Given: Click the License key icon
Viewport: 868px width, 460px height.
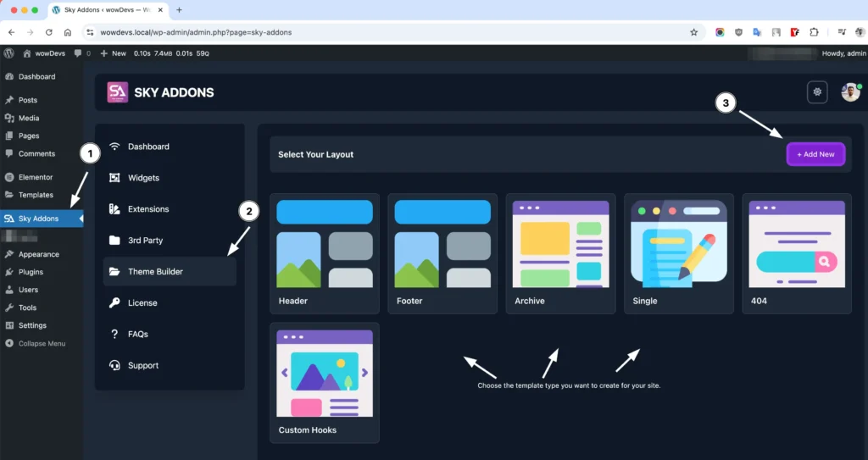Looking at the screenshot, I should [114, 302].
